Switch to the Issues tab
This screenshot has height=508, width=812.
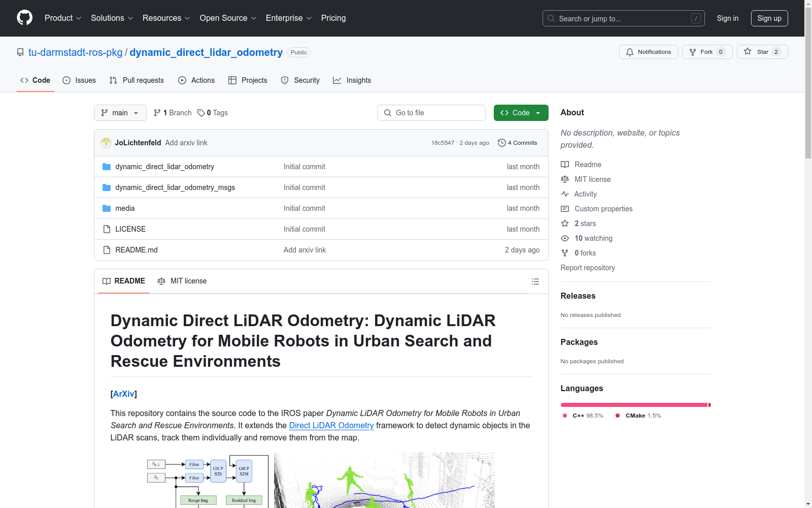coord(79,80)
